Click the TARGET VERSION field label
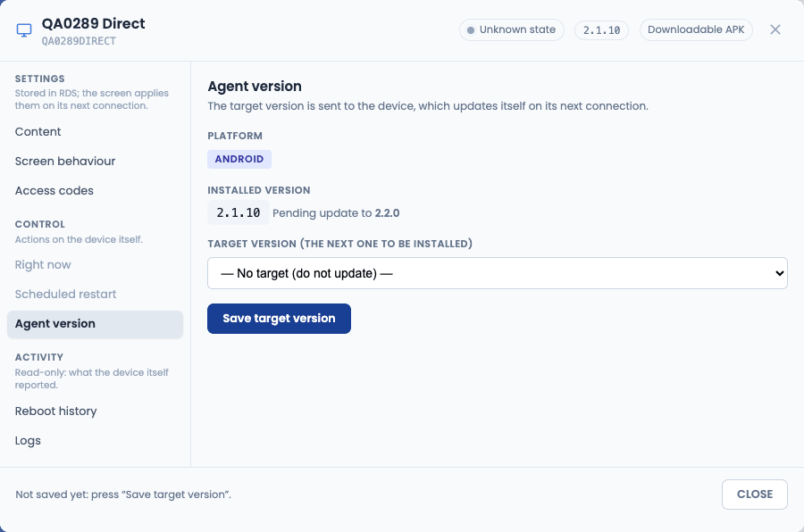 click(340, 244)
